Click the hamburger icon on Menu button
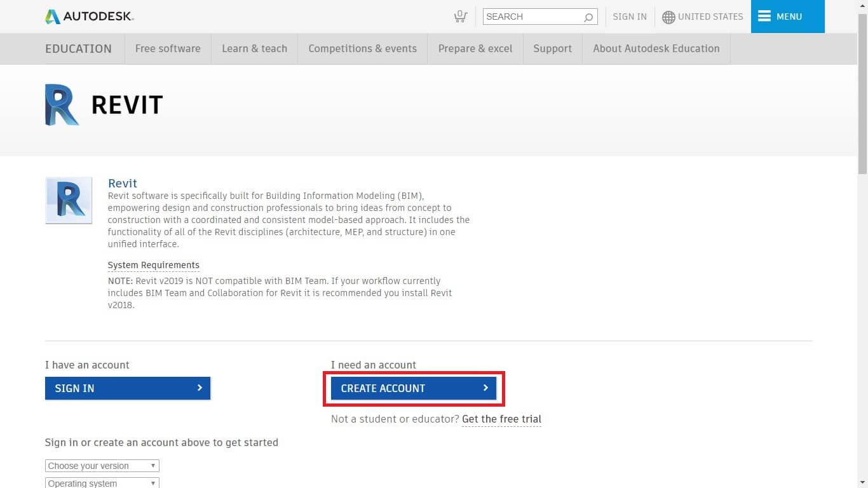The height and width of the screenshot is (488, 868). pos(764,17)
